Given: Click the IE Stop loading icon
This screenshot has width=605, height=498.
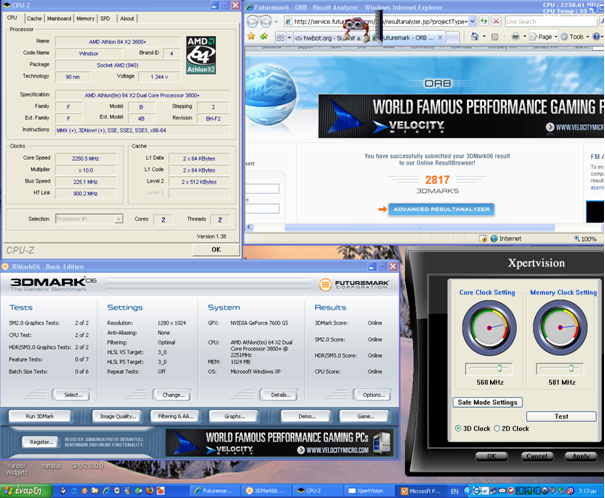Looking at the screenshot, I should coord(497,21).
